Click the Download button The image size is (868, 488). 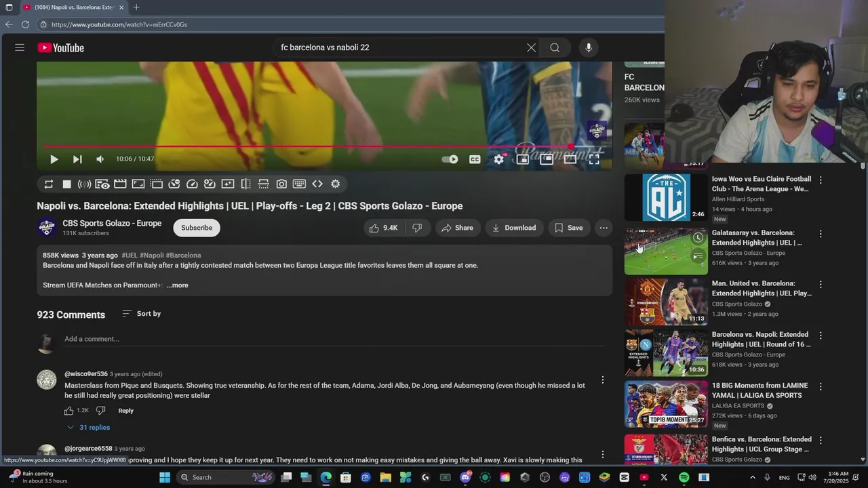(x=514, y=228)
